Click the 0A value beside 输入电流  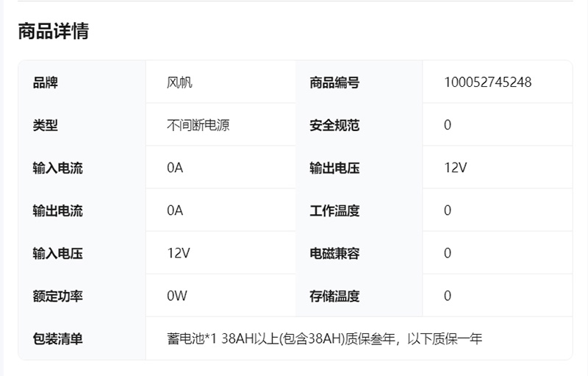175,168
